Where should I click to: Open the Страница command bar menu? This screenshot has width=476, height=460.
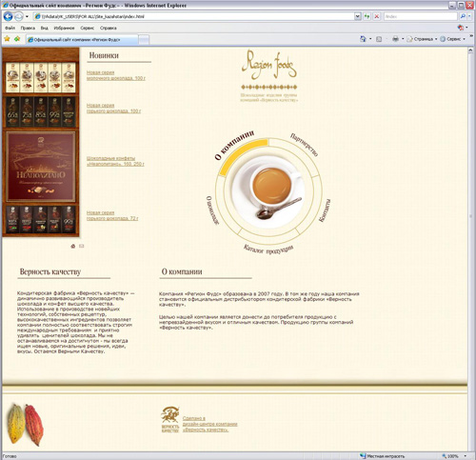(x=423, y=39)
